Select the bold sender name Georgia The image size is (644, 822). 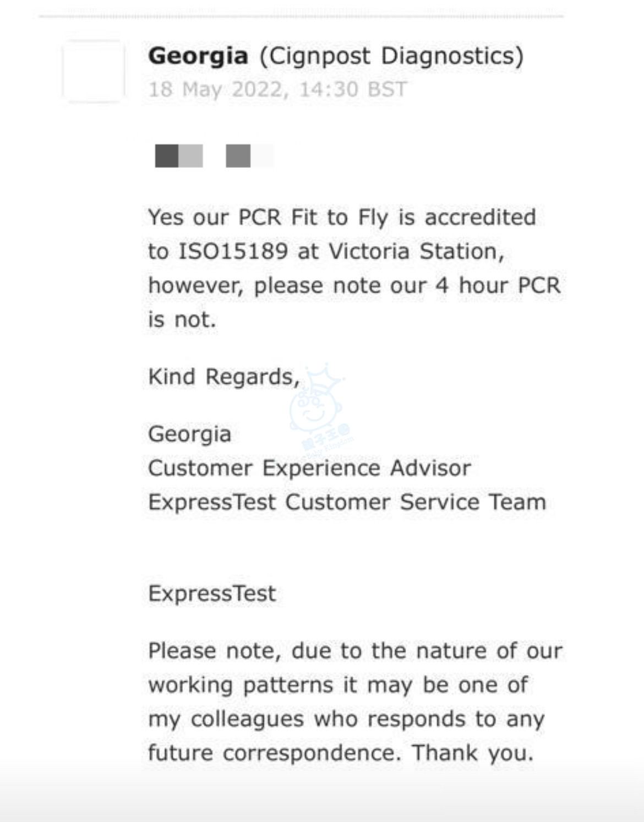[198, 56]
